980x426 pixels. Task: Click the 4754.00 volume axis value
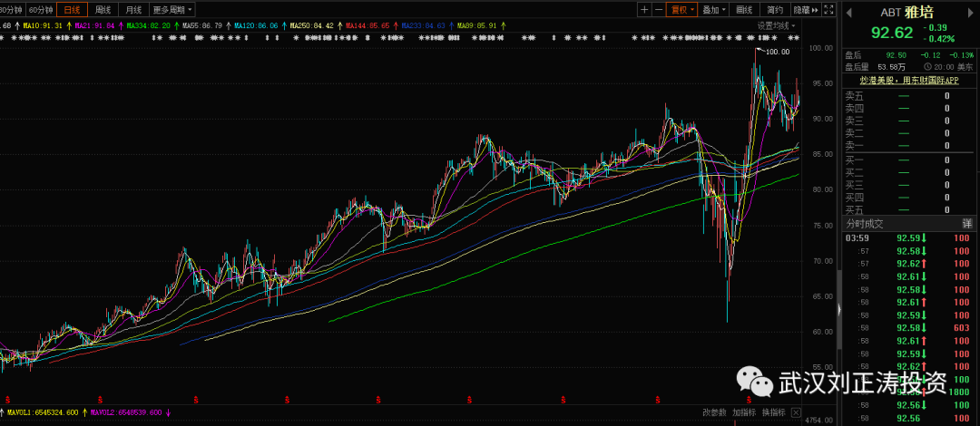pyautogui.click(x=817, y=421)
